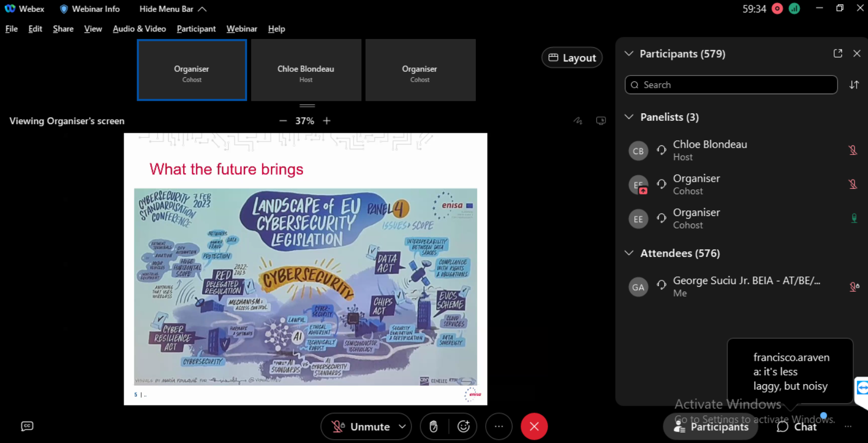The image size is (868, 443).
Task: Click the audio headset icon beside George Suciu
Action: (662, 285)
